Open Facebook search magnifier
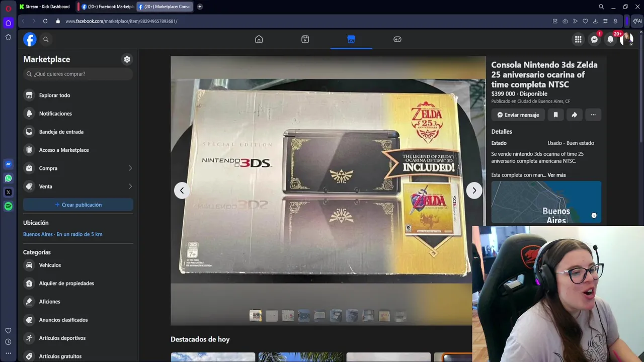Image resolution: width=644 pixels, height=362 pixels. coord(46,39)
